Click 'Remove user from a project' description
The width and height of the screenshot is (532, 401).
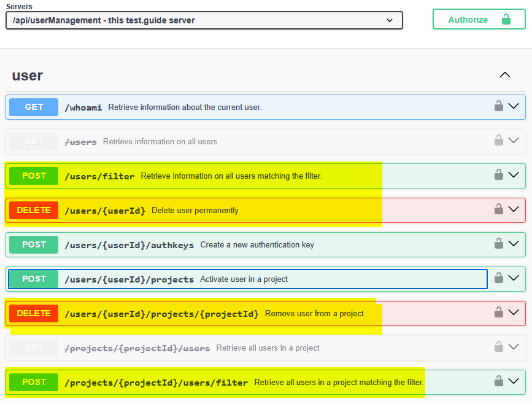[314, 313]
